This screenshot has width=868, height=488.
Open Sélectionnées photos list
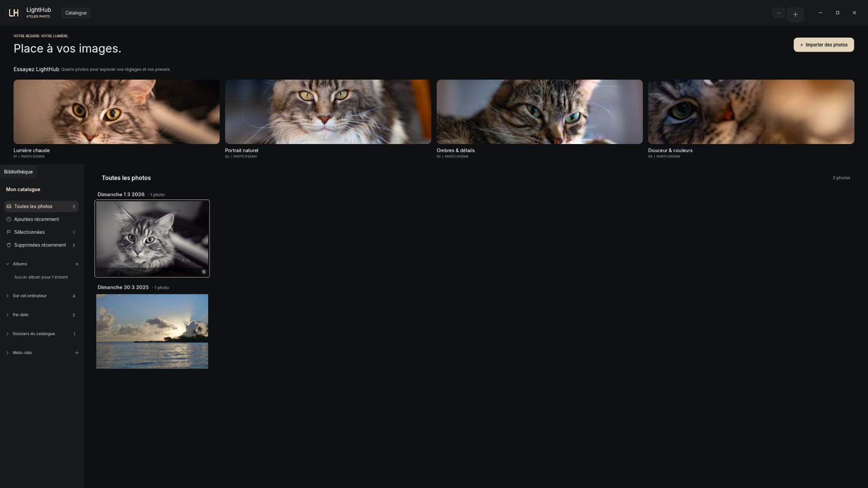click(x=41, y=232)
